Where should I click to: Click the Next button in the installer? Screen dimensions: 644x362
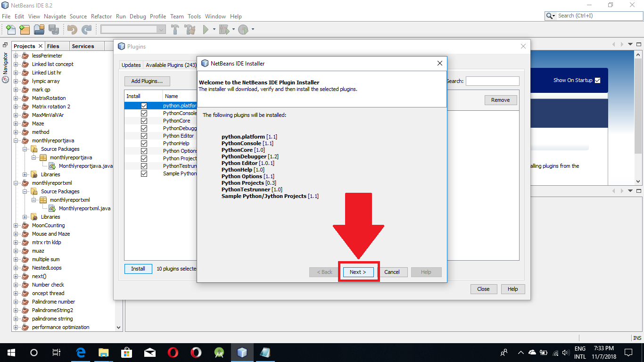358,272
